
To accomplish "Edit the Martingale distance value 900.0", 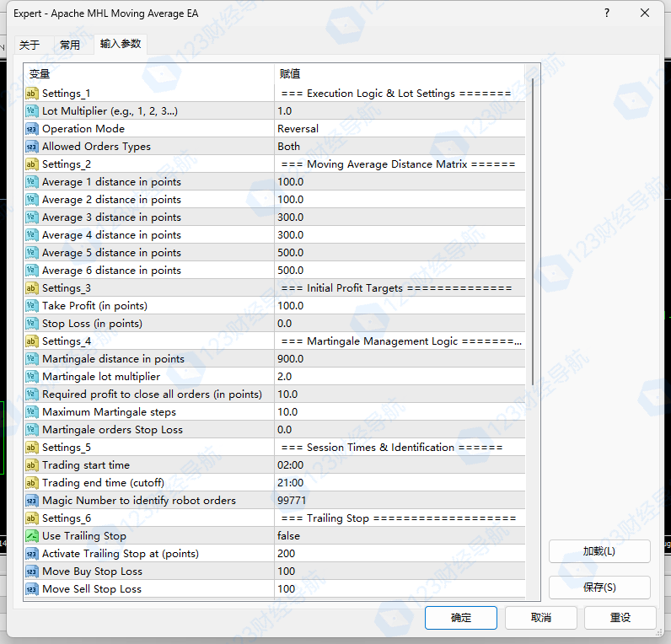I will [400, 359].
